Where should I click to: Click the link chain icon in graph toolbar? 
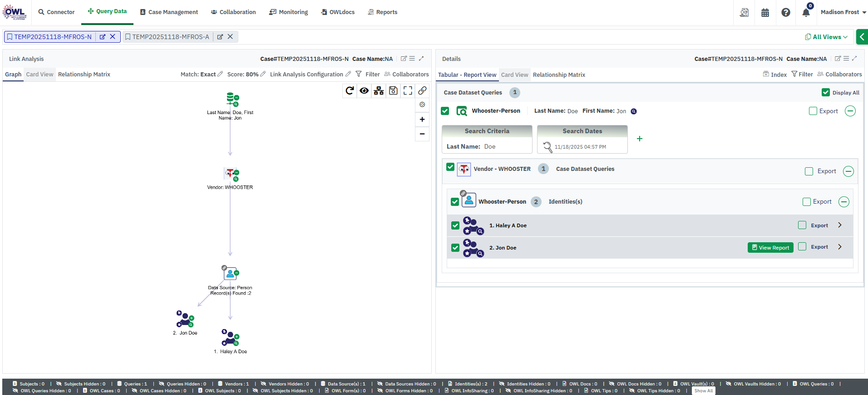click(x=422, y=90)
